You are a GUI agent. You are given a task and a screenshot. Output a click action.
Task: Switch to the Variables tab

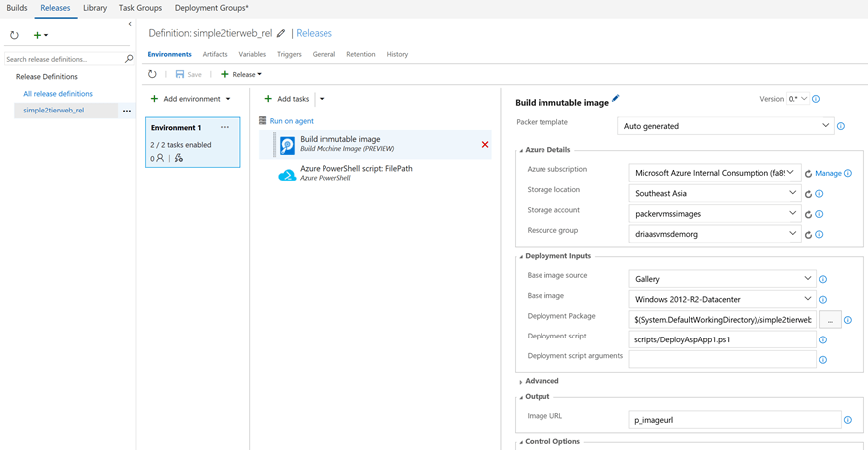point(252,54)
